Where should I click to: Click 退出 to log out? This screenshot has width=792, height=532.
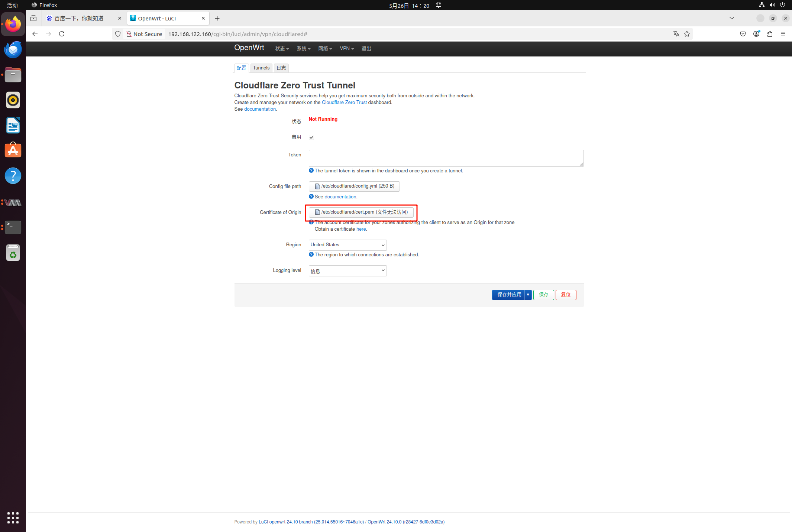(366, 49)
